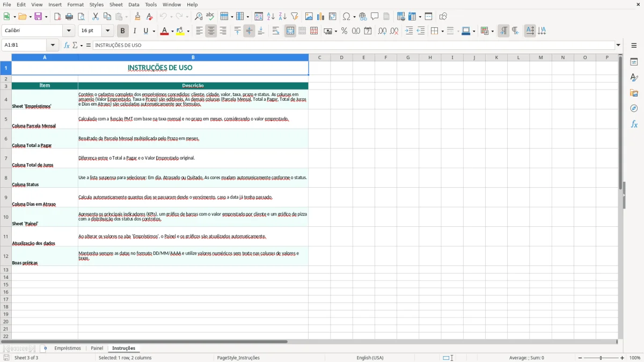The height and width of the screenshot is (362, 644).
Task: Toggle Merge and Center Cells
Action: 290,31
